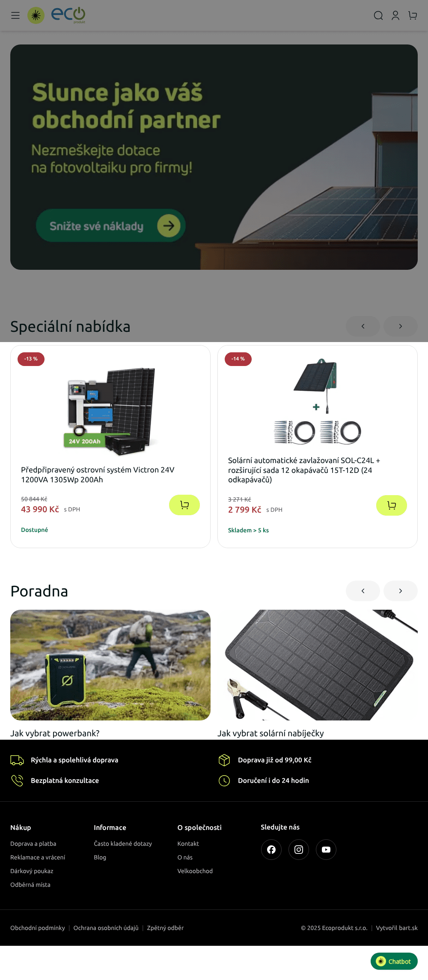This screenshot has height=980, width=428.
Task: Show next Speciální nabídka products
Action: pos(401,326)
